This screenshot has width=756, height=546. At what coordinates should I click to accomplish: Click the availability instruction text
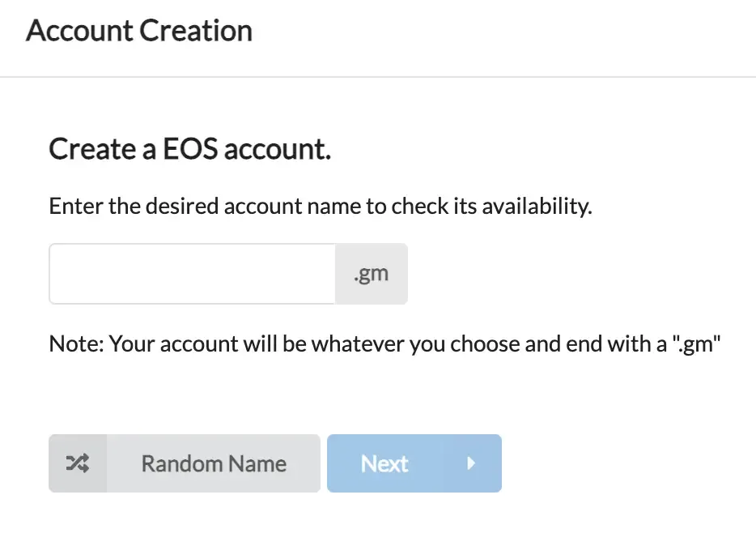321,206
